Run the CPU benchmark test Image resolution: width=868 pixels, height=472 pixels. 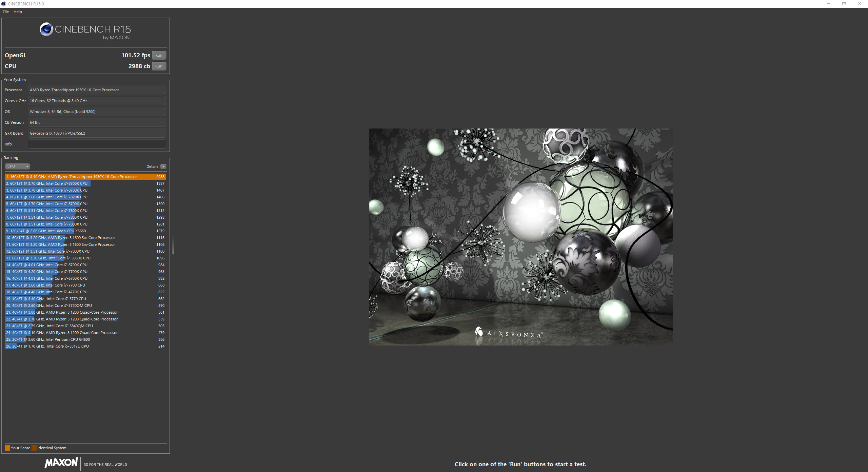point(159,66)
